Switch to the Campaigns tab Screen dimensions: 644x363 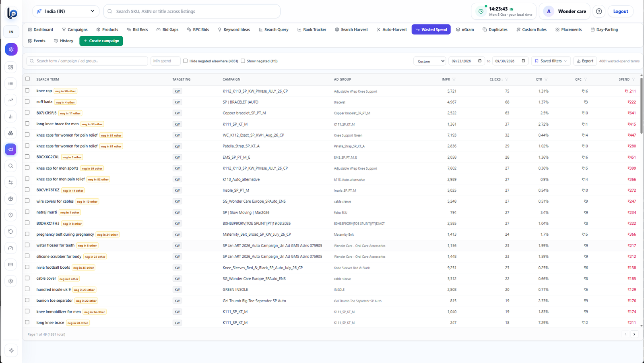[x=74, y=29]
